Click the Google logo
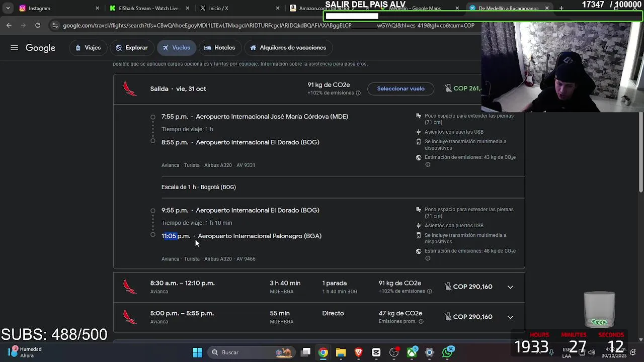The height and width of the screenshot is (362, 644). coord(40,48)
